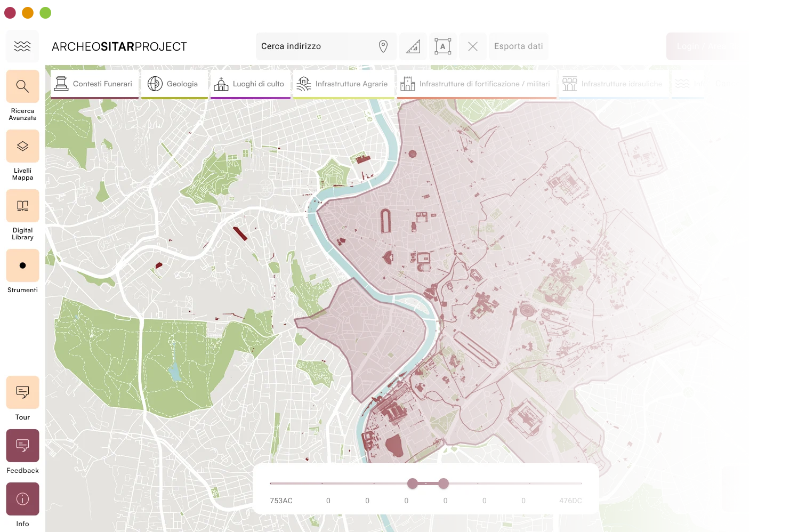Open the Livelli Mappa layers panel
Screen dimensions: 806x532
click(22, 146)
